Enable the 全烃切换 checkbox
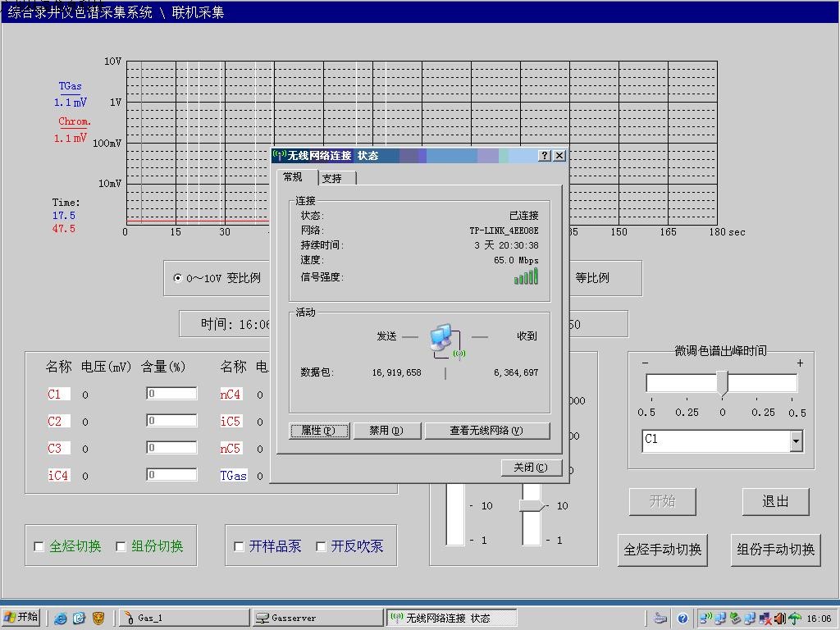Viewport: 840px width, 630px height. (x=39, y=546)
